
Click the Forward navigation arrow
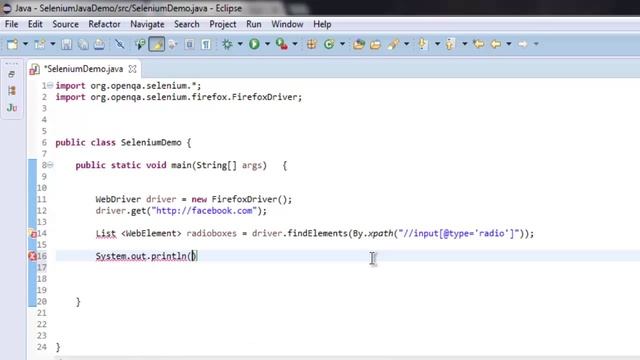[523, 44]
